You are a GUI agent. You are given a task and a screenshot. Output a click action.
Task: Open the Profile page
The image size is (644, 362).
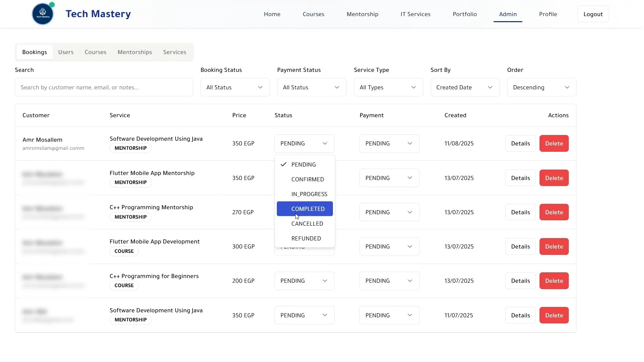pyautogui.click(x=548, y=14)
